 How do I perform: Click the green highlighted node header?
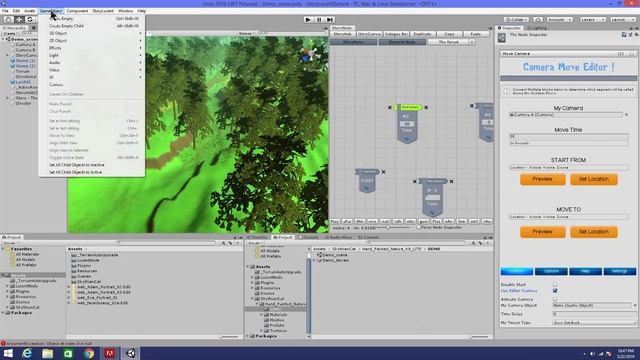[408, 107]
